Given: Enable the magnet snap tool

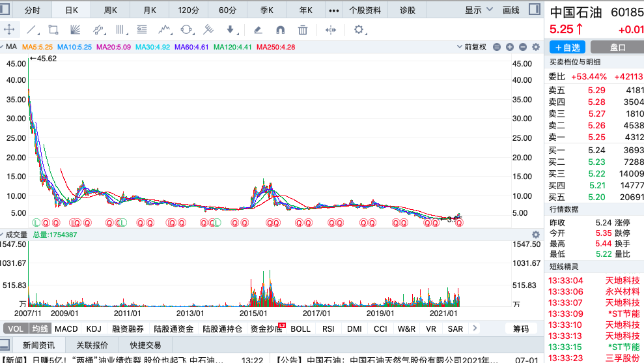Looking at the screenshot, I should coord(280,29).
